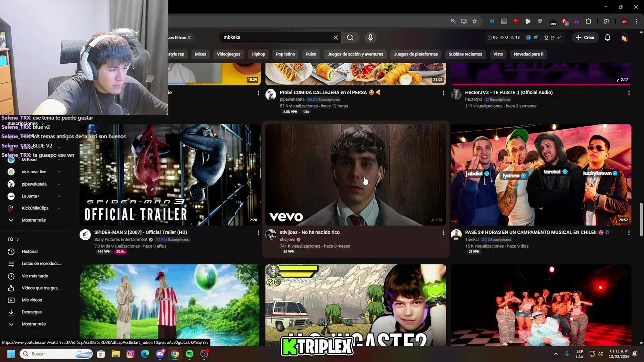Select the Pulso filter chip
This screenshot has height=362, width=644.
pos(311,54)
